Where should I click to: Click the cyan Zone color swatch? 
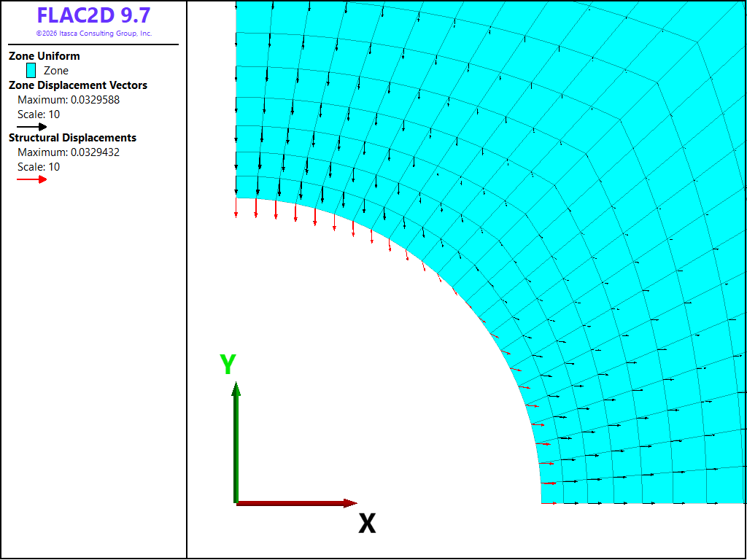(x=31, y=71)
